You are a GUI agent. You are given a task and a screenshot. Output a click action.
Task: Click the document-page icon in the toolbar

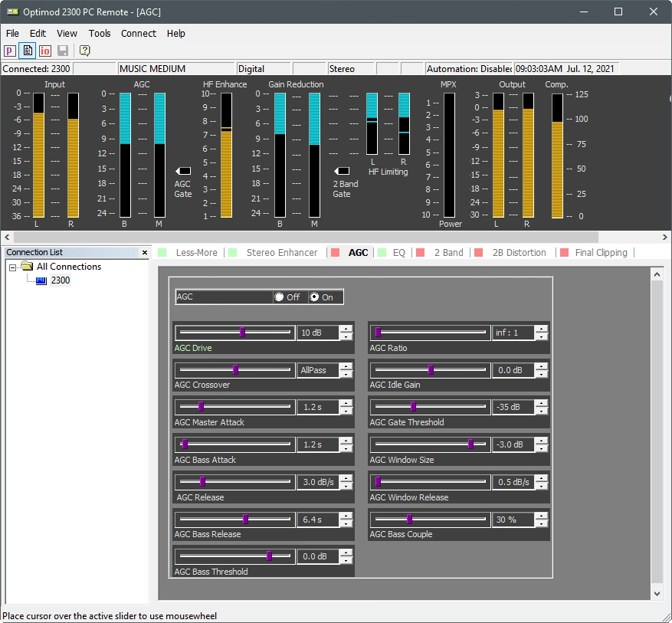(x=28, y=51)
